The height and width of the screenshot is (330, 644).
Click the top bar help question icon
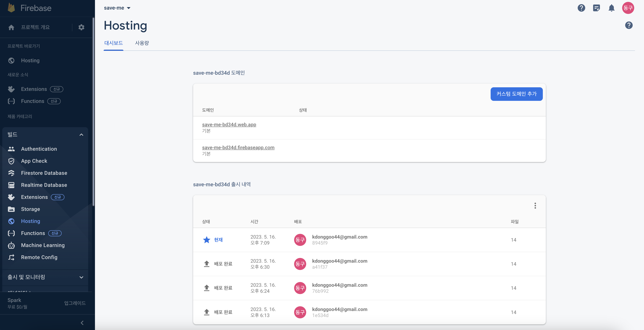click(581, 8)
